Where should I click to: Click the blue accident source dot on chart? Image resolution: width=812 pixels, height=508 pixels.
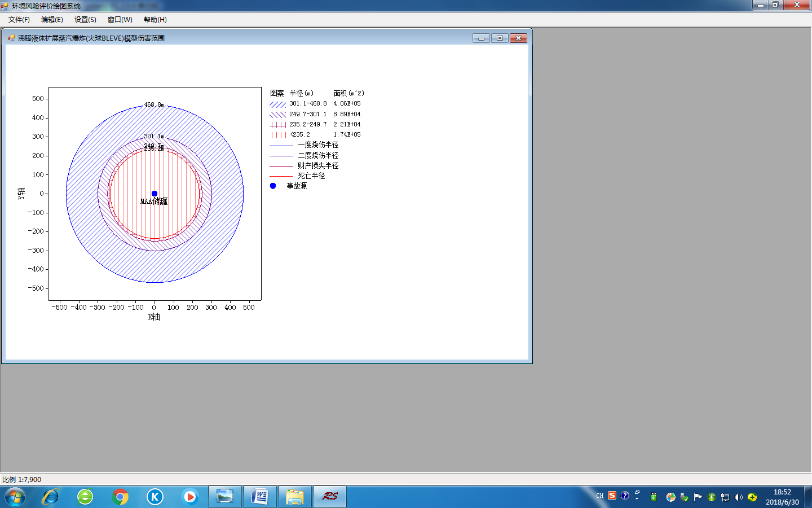155,194
